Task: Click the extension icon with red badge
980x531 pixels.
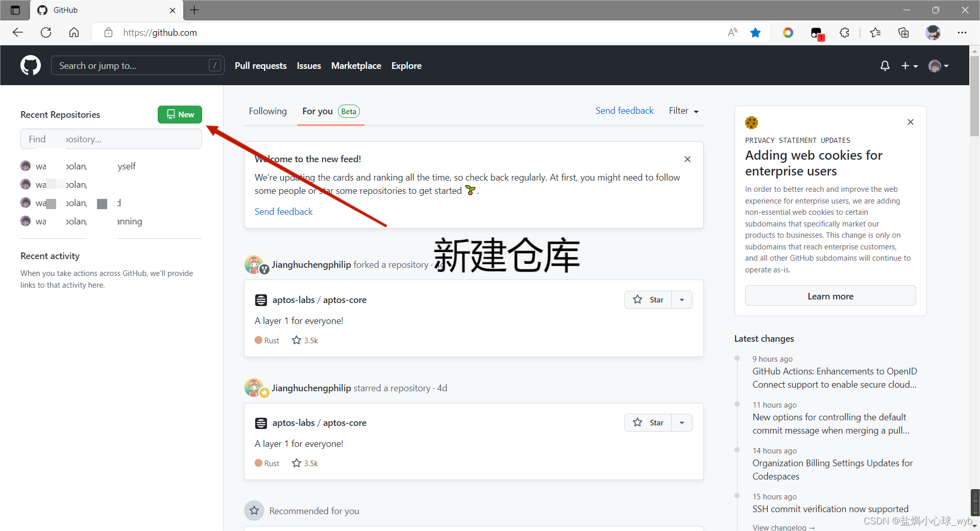Action: [817, 34]
